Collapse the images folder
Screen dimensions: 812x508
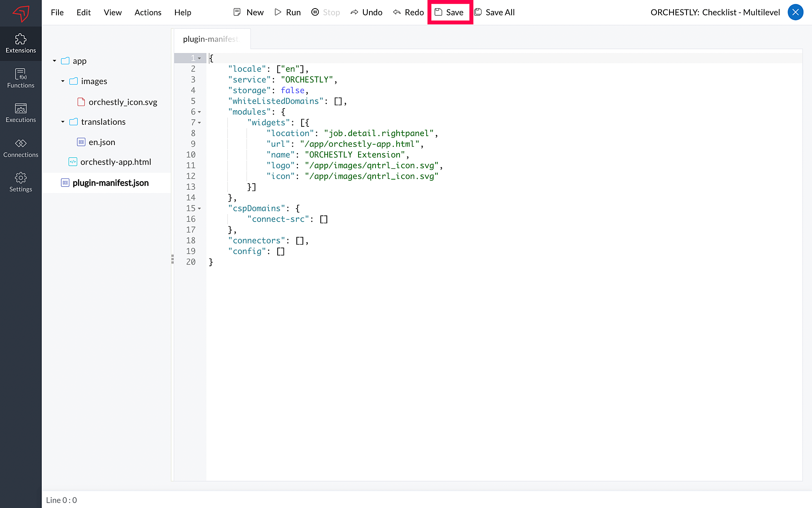(63, 81)
